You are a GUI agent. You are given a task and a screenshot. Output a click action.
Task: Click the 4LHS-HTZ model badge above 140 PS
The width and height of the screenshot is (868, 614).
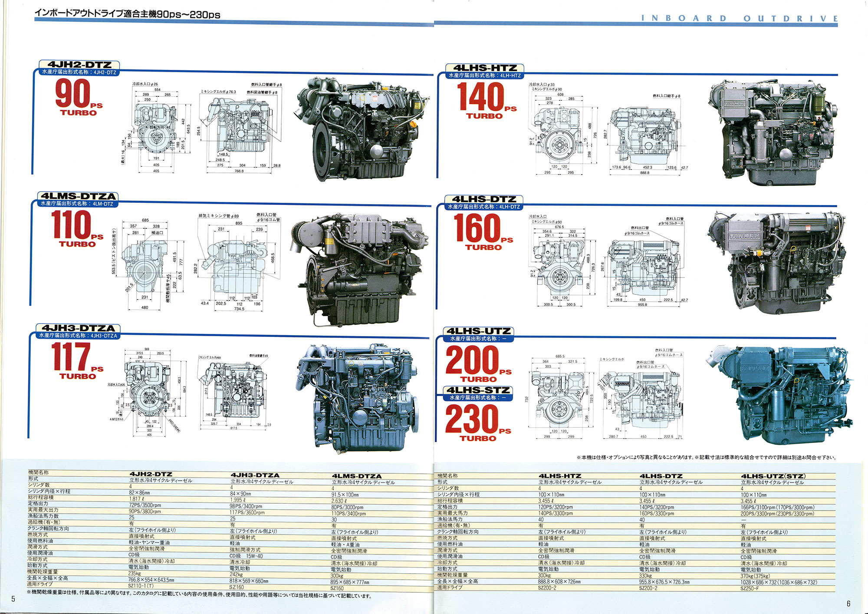coord(485,68)
